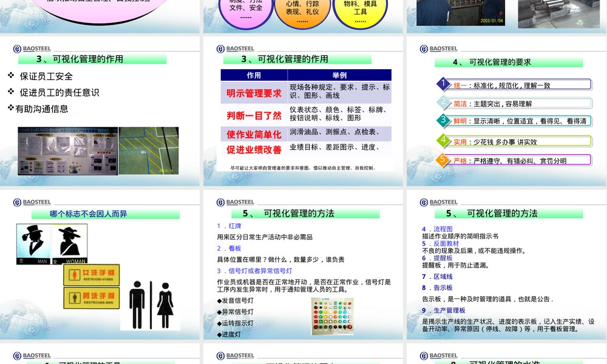Viewport: 607px width, 364px height.
Task: Click the WOMAN silhouette with wide hat
Action: pos(70,244)
